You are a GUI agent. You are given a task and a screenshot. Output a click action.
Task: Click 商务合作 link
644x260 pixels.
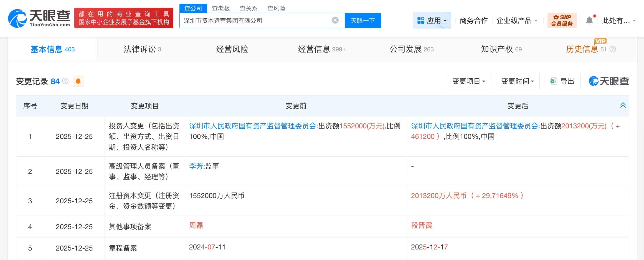click(473, 21)
